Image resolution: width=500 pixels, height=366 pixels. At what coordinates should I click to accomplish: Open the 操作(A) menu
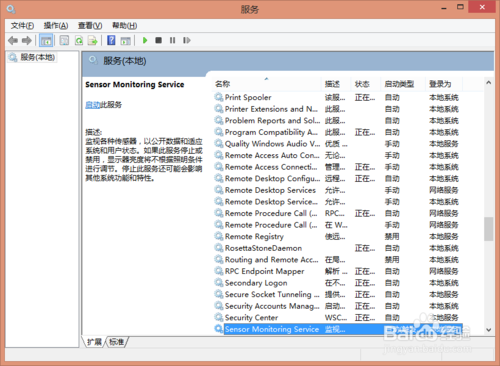pyautogui.click(x=56, y=26)
